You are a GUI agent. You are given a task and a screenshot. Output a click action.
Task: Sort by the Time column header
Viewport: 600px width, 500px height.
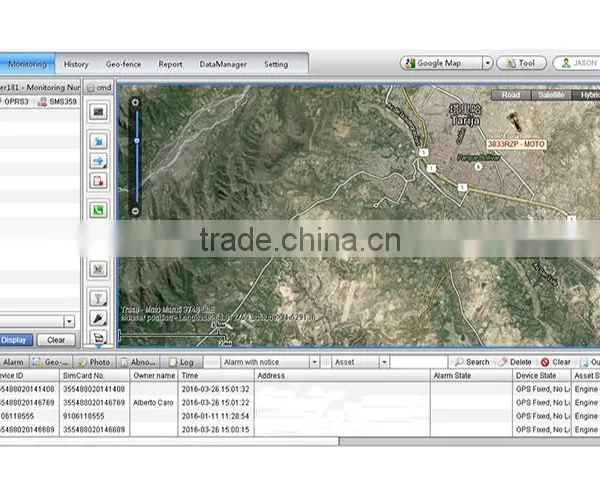216,376
